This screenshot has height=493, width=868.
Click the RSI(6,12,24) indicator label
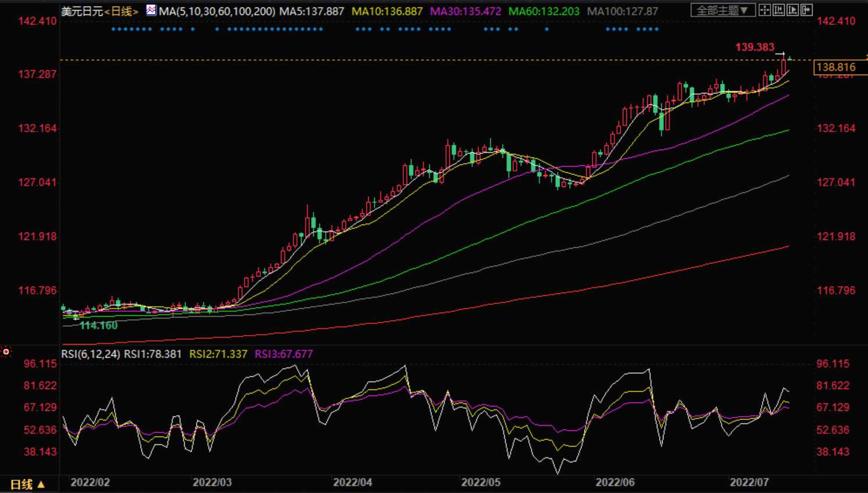pyautogui.click(x=91, y=354)
